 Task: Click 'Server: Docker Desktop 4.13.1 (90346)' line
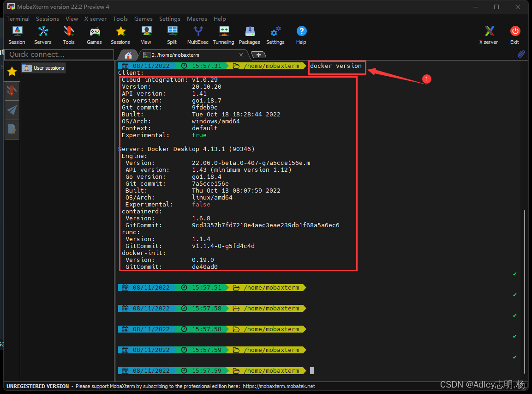[186, 149]
